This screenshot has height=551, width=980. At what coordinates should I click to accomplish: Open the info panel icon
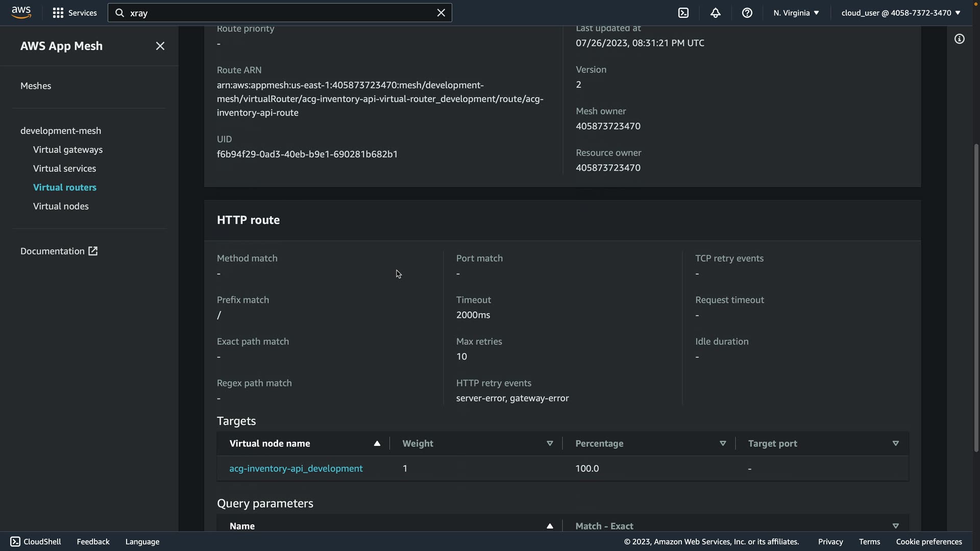point(959,39)
